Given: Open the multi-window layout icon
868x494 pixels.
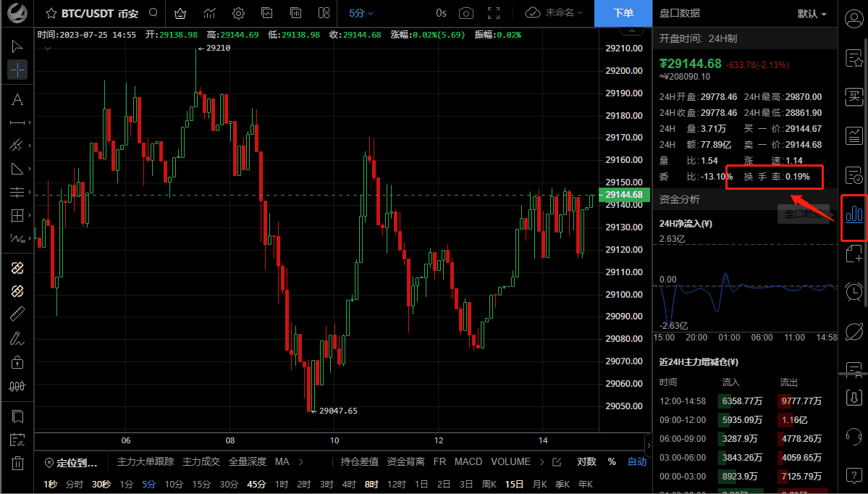Looking at the screenshot, I should click(x=324, y=13).
